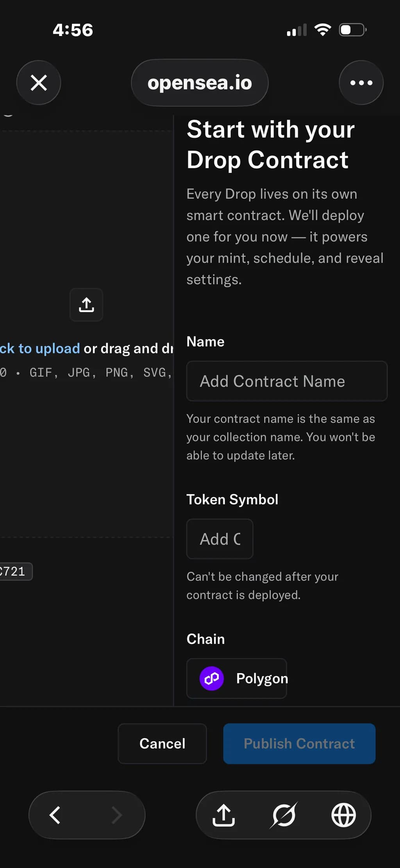Screen dimensions: 400x868
Task: Tap the share icon in bottom toolbar
Action: 223,815
